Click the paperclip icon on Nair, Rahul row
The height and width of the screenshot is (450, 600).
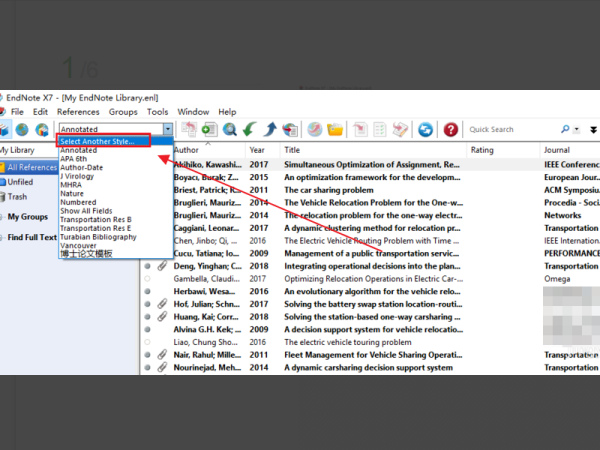162,355
